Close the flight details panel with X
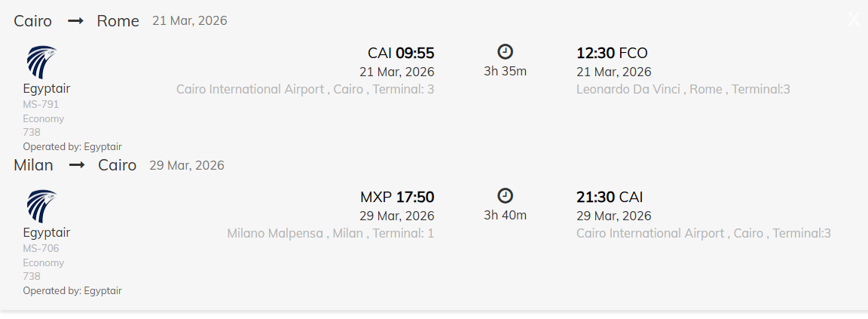Viewport: 868px width, 319px height. 854,20
